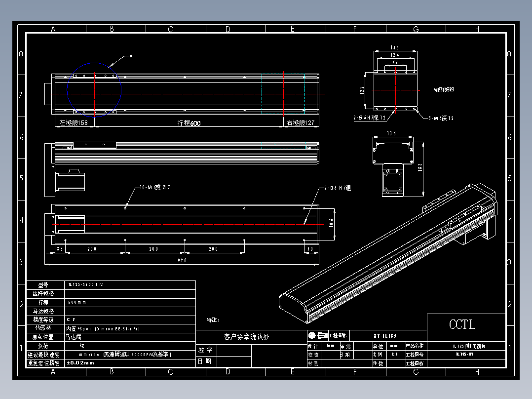Click the empty field beside '签字'

[x=234, y=350]
